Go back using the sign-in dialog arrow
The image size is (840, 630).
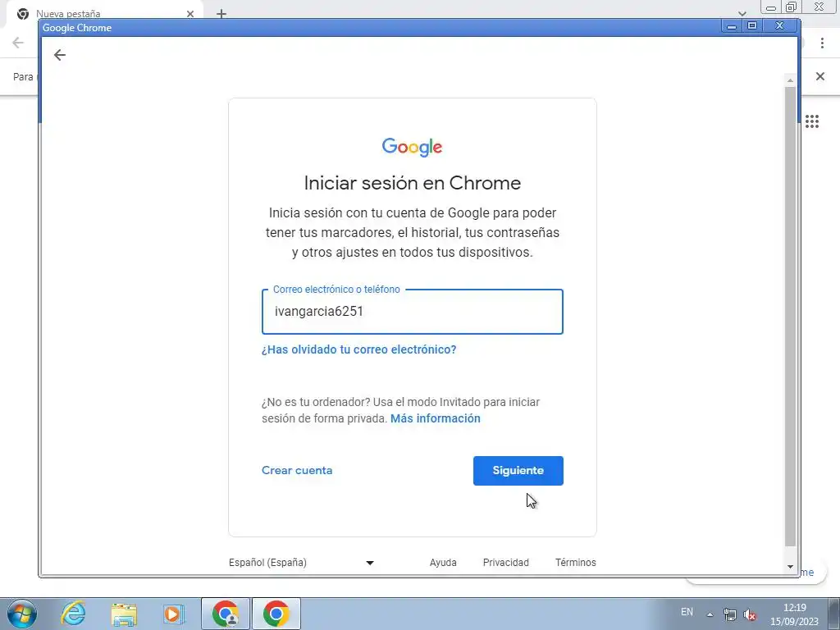pyautogui.click(x=59, y=55)
